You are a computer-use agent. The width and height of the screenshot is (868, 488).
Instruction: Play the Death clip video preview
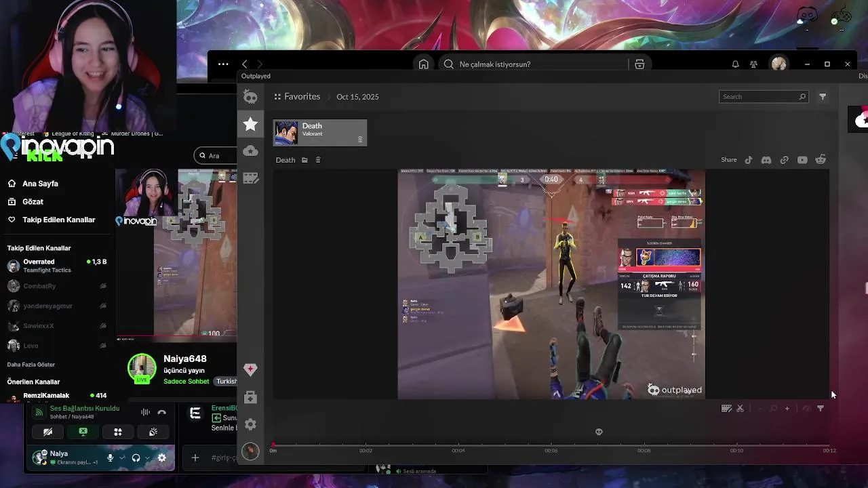[x=551, y=284]
